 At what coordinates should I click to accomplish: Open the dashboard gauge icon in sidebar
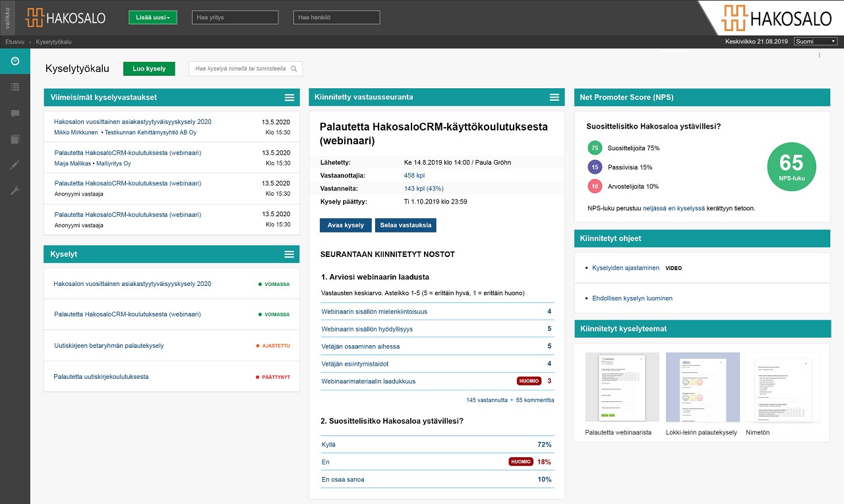pyautogui.click(x=15, y=61)
